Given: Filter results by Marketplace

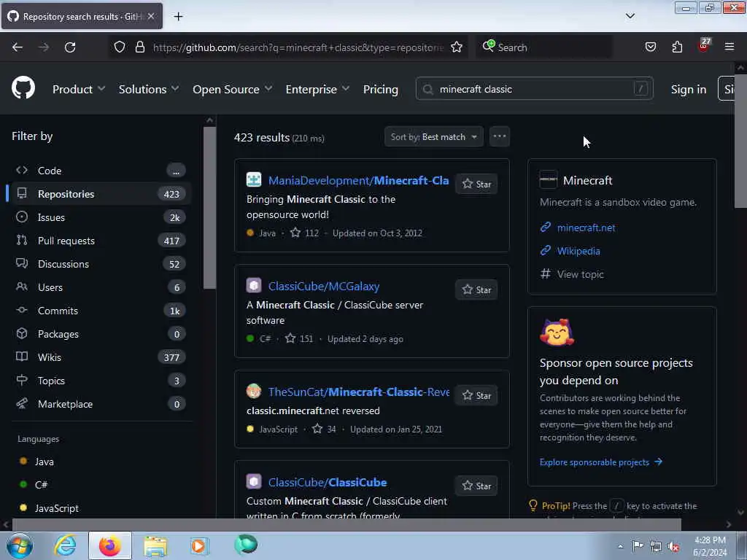Looking at the screenshot, I should (x=99, y=404).
